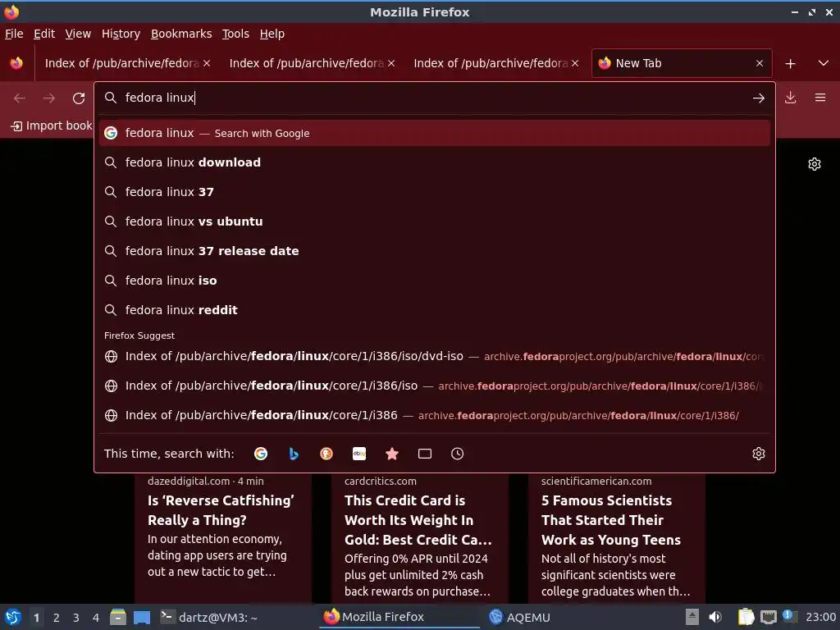840x630 pixels.
Task: Close the third Index of /pub/archive tab
Action: coord(575,63)
